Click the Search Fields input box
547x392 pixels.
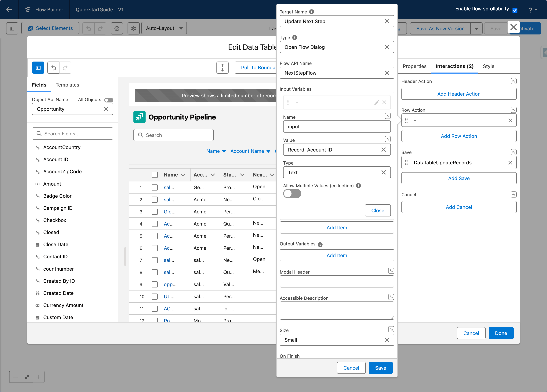click(73, 134)
